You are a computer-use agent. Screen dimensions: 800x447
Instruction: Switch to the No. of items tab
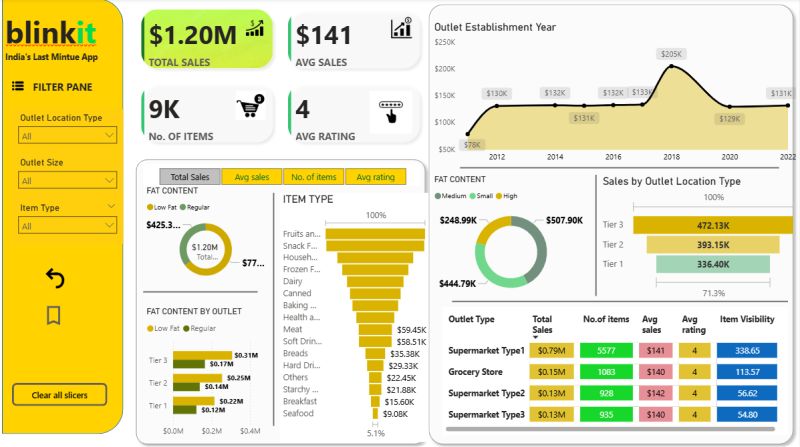pos(313,177)
